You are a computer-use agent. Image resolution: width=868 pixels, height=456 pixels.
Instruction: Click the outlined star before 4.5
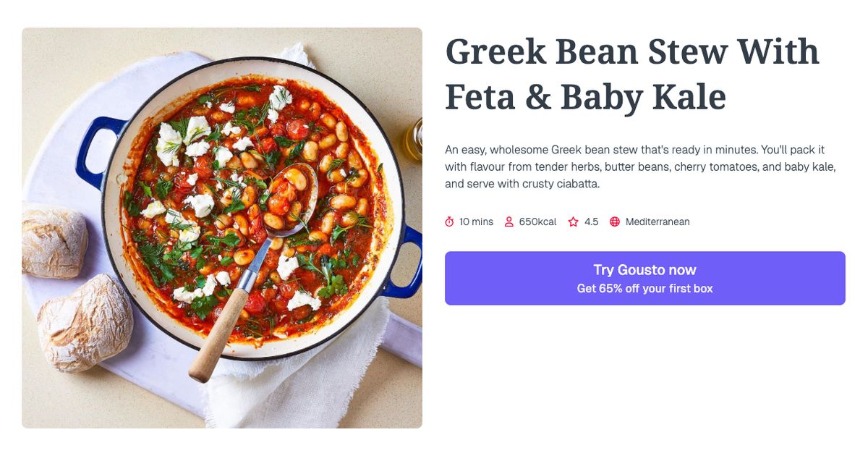click(x=572, y=221)
